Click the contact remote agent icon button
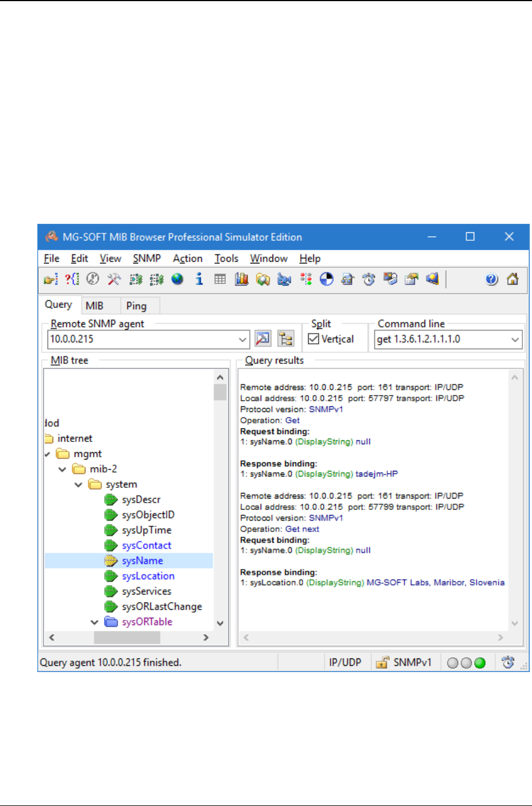 click(x=263, y=339)
